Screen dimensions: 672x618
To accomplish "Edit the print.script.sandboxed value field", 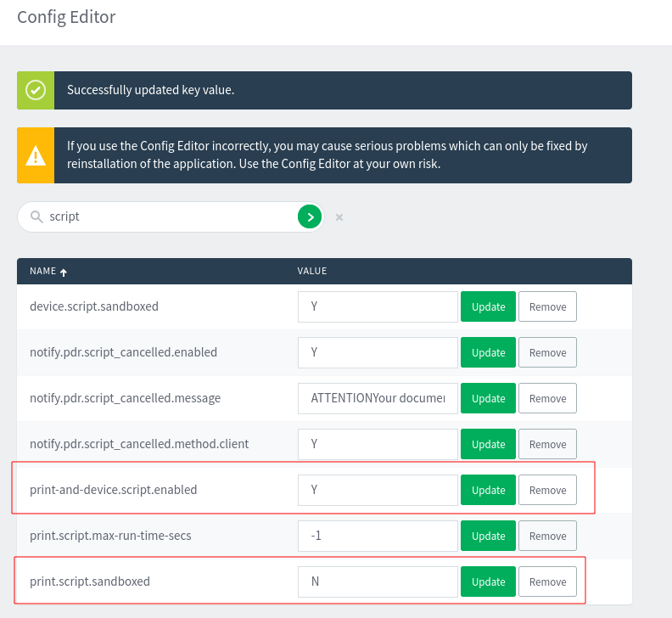I will 378,582.
